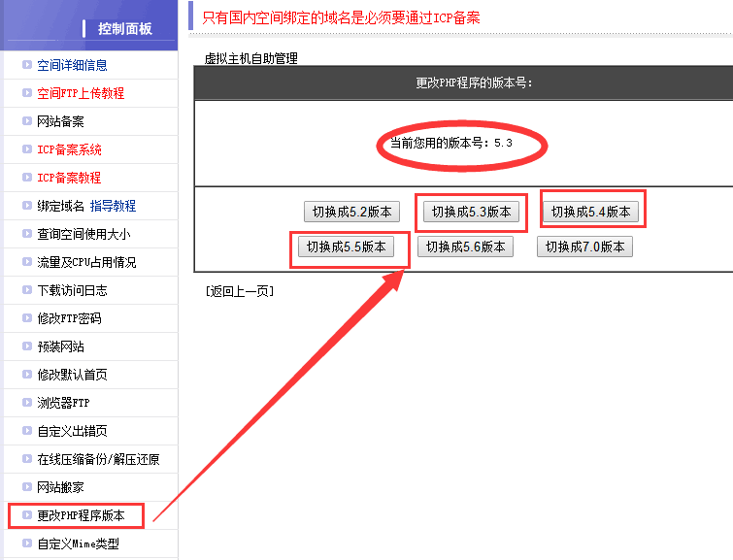Open the blue 指导教程 link
Viewport: 733px width, 560px height.
[x=113, y=206]
